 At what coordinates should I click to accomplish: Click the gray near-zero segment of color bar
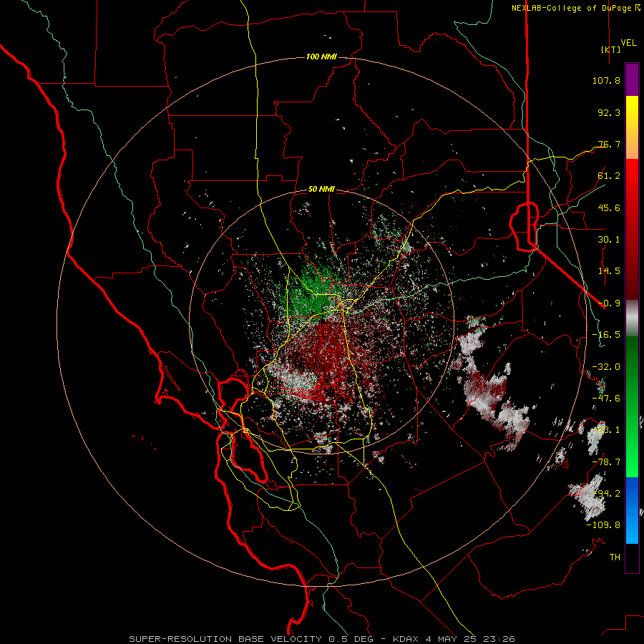[x=632, y=318]
